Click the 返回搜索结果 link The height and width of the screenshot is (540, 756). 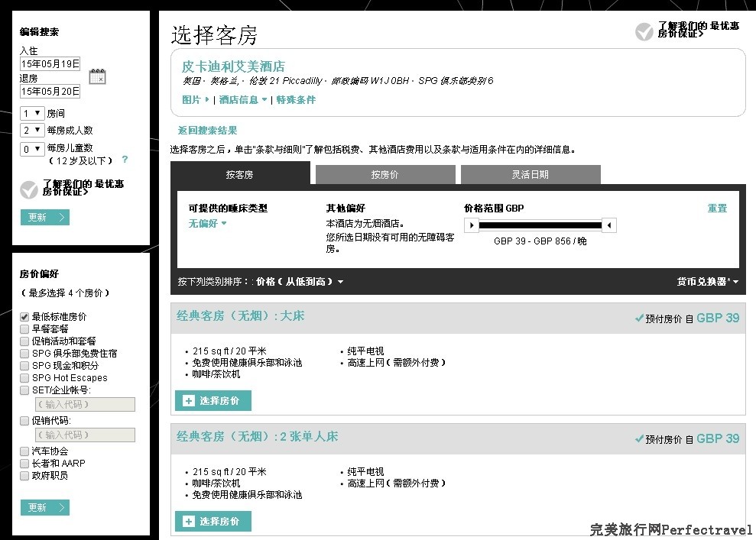tap(207, 131)
